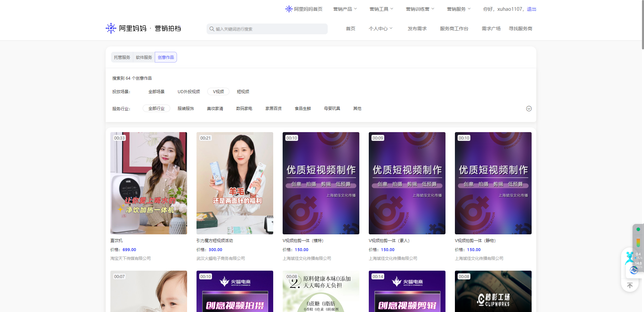Click the magnifier icon in the search bar

click(x=212, y=29)
